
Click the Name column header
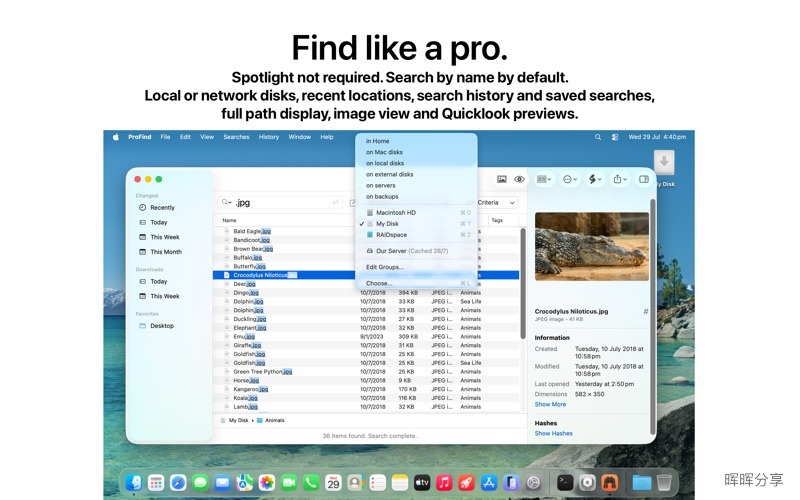230,220
